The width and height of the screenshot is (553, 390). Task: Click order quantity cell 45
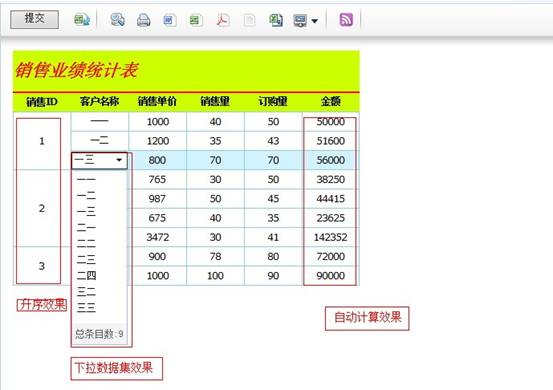pos(273,199)
